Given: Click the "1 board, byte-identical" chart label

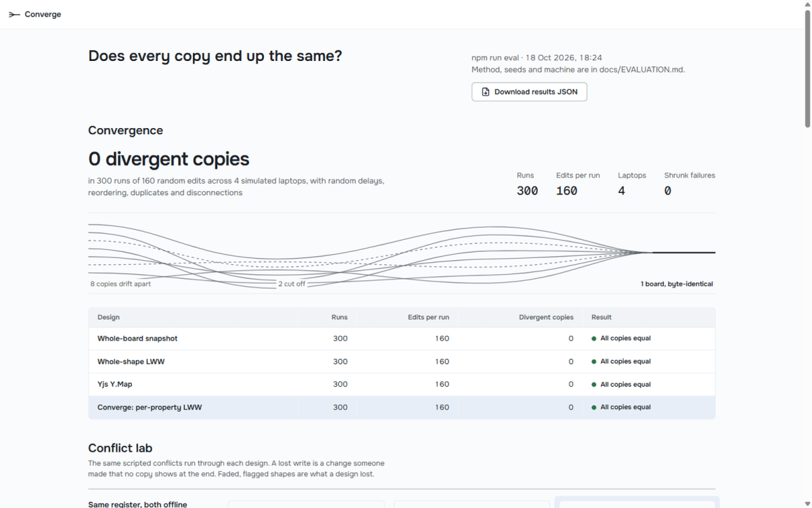Looking at the screenshot, I should click(x=677, y=284).
